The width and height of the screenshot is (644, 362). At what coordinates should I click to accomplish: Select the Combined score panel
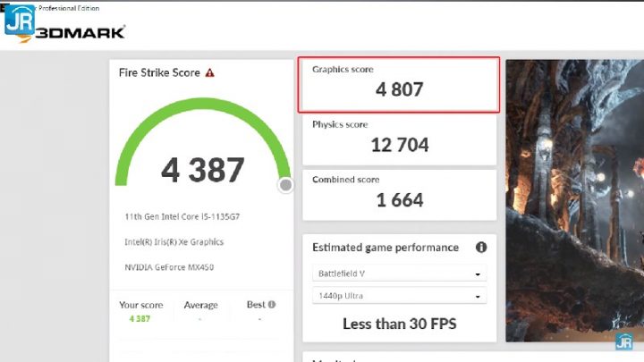(399, 193)
